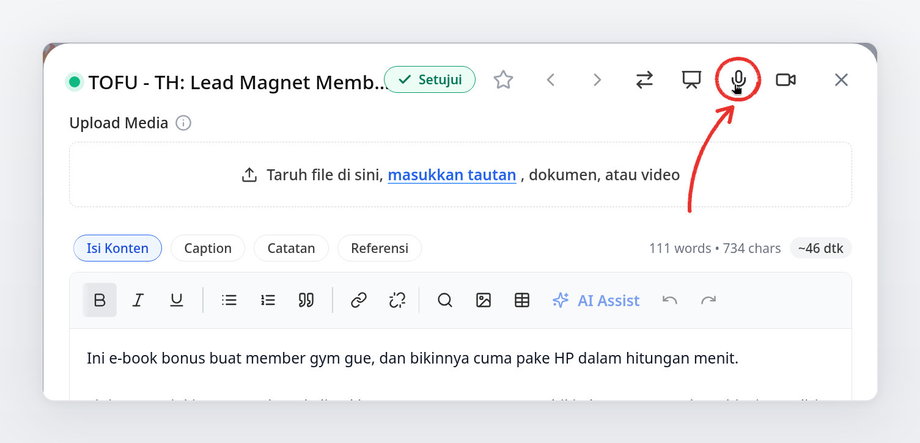This screenshot has width=920, height=443.
Task: Insert a table in editor
Action: tap(522, 300)
